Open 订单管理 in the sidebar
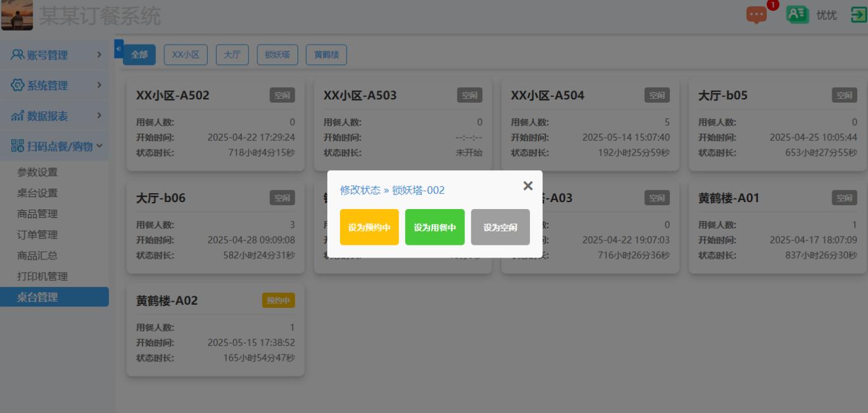The width and height of the screenshot is (868, 413). coord(38,235)
